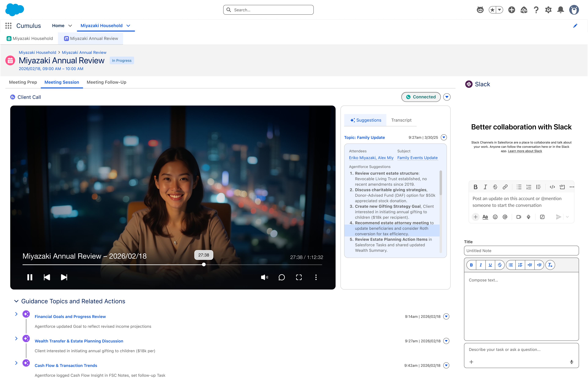588x387 pixels.
Task: Open the global create plus icon
Action: tap(511, 10)
